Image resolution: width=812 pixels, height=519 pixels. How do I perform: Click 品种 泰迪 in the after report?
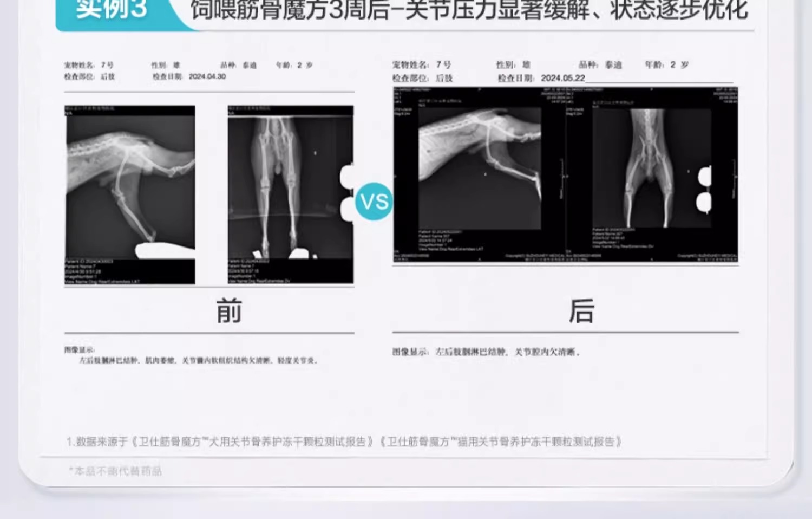coord(600,65)
